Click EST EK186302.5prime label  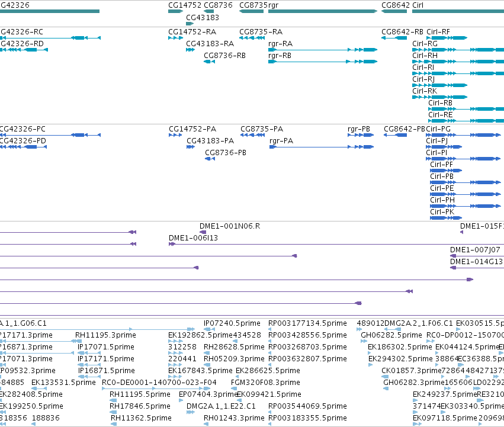[400, 347]
